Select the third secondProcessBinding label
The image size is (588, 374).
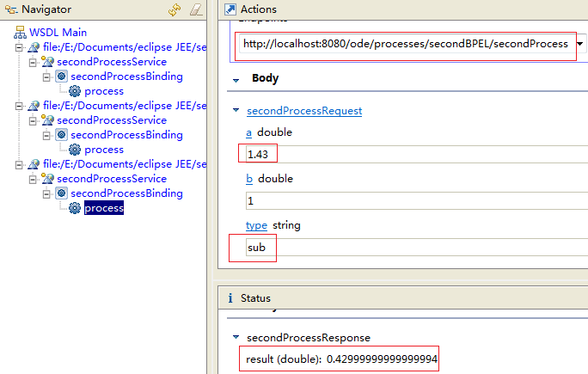126,193
